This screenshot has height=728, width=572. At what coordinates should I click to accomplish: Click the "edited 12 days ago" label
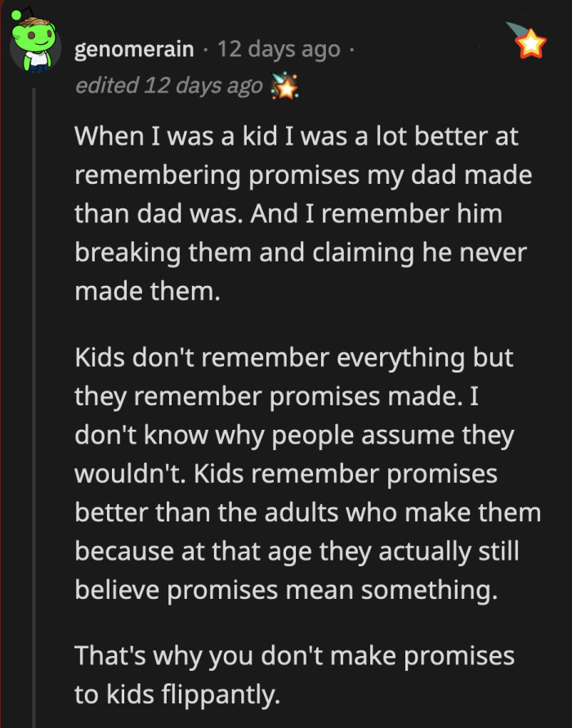pos(169,86)
